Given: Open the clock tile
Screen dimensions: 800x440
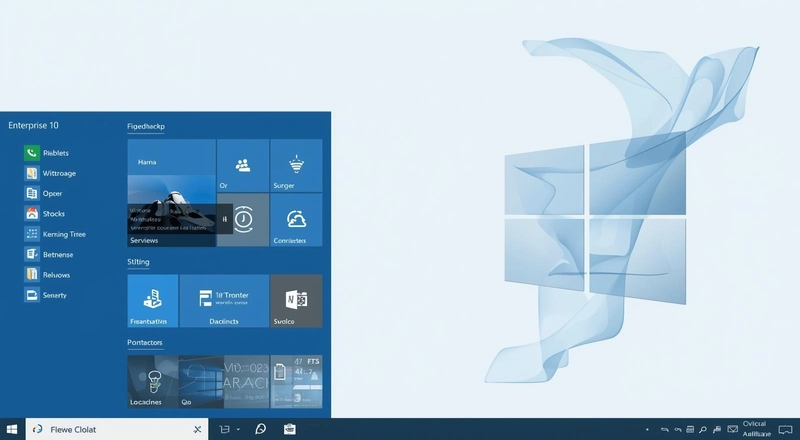Looking at the screenshot, I should [x=243, y=220].
